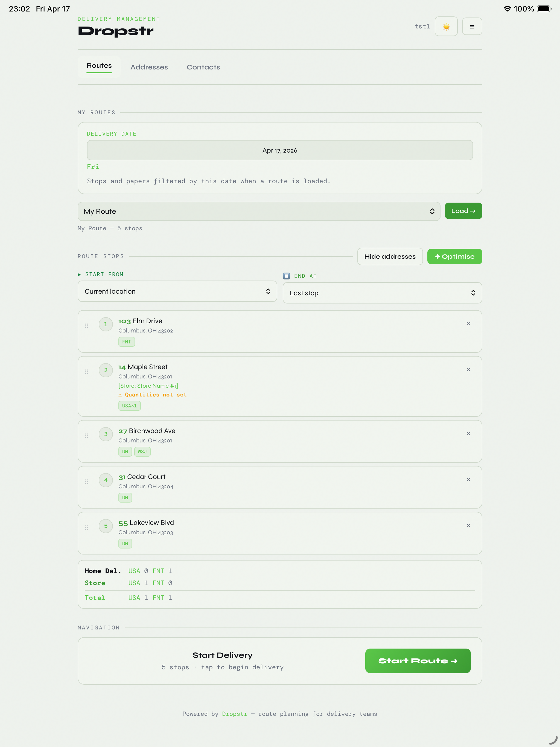The height and width of the screenshot is (747, 560).
Task: Open the Dropstr footer link
Action: pyautogui.click(x=234, y=714)
